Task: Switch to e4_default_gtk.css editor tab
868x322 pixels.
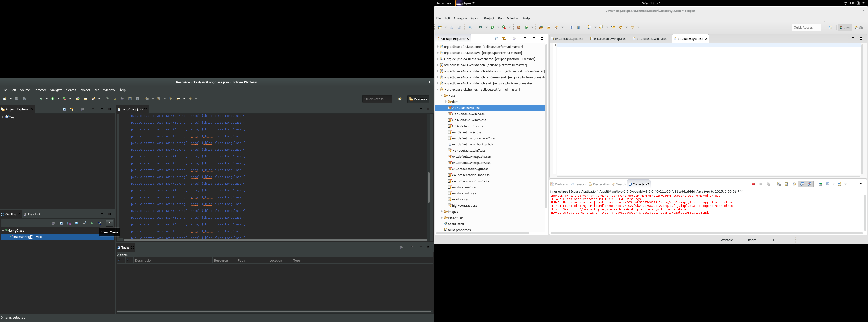Action: [x=568, y=39]
